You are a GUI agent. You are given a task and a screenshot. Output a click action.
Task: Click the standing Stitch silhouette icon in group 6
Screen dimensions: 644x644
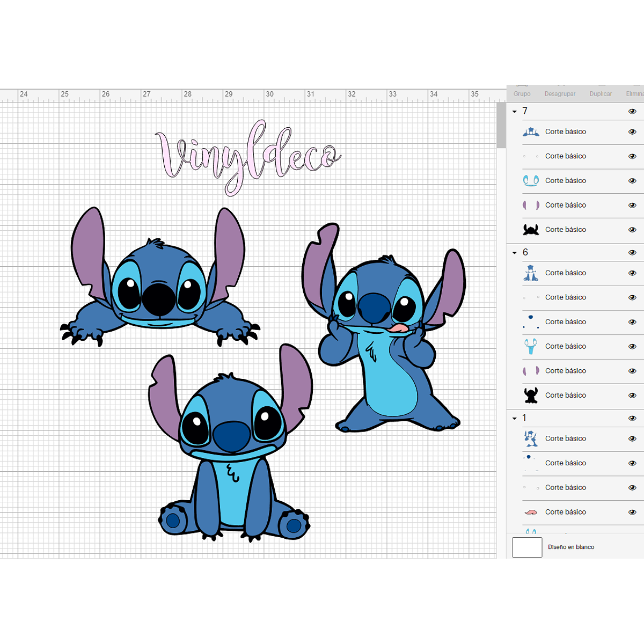531,273
